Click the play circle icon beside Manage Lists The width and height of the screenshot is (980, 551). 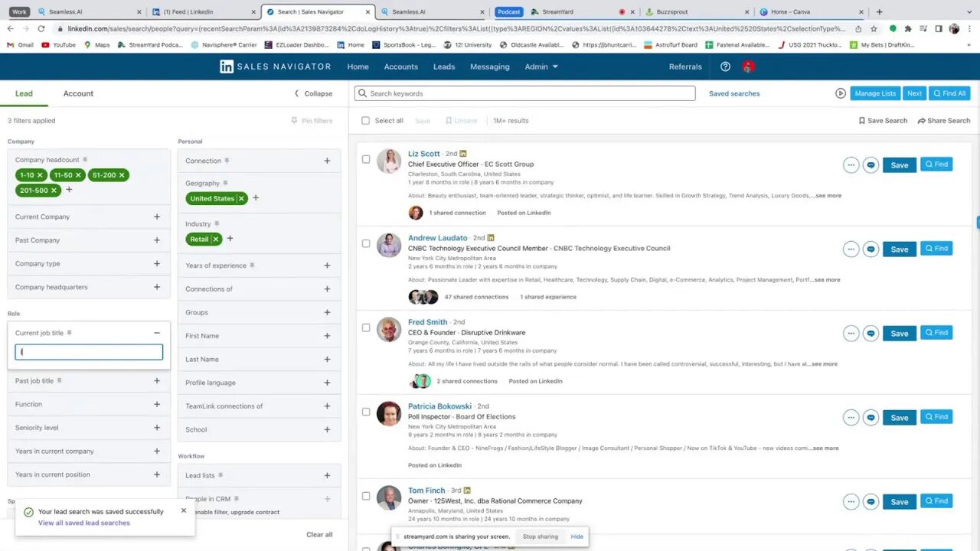(x=841, y=93)
